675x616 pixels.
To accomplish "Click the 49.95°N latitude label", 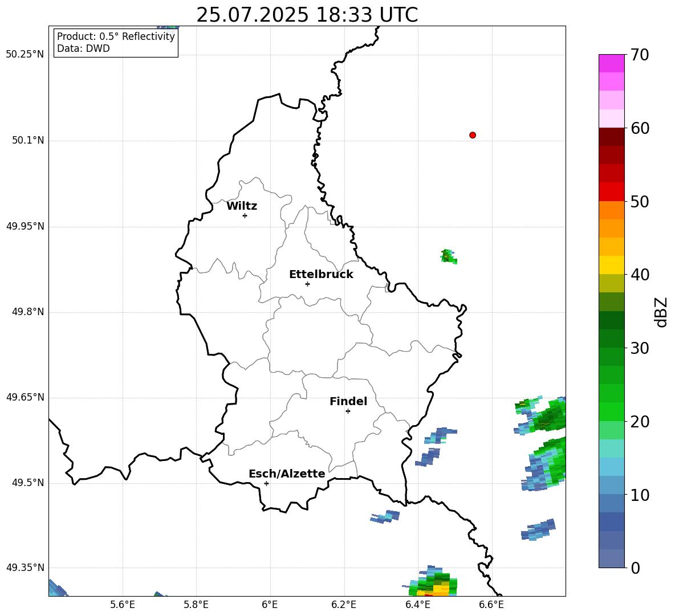I will (x=25, y=226).
